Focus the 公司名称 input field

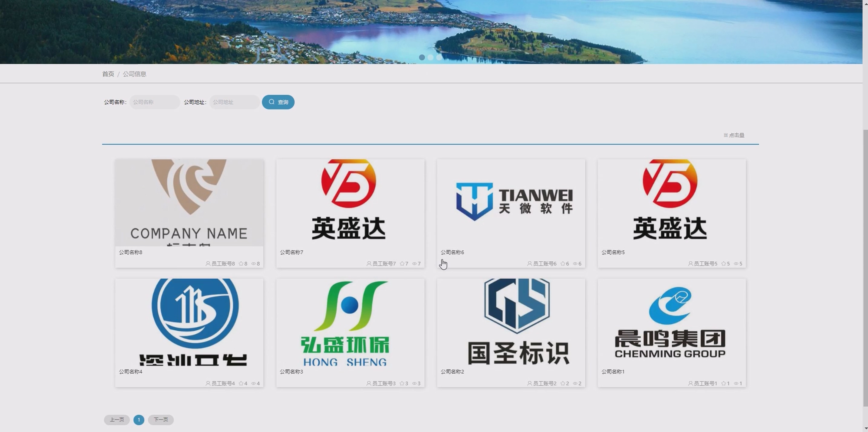155,102
